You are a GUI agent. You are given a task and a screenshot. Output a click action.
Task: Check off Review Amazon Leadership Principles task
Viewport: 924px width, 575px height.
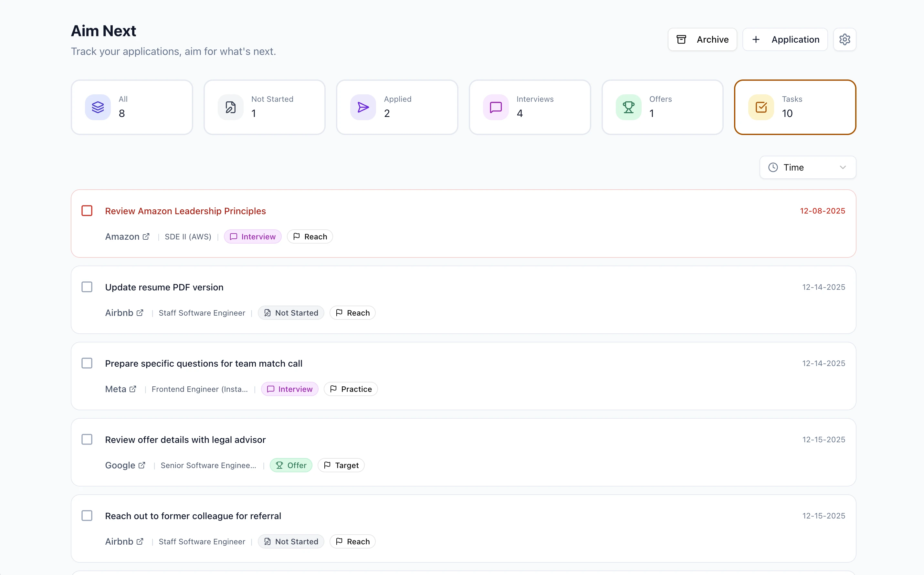click(87, 210)
